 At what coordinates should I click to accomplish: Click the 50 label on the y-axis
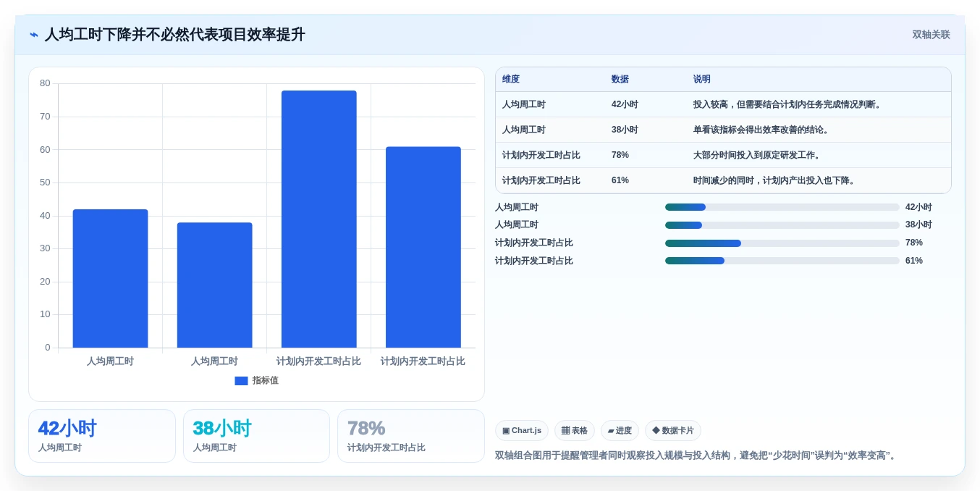45,182
